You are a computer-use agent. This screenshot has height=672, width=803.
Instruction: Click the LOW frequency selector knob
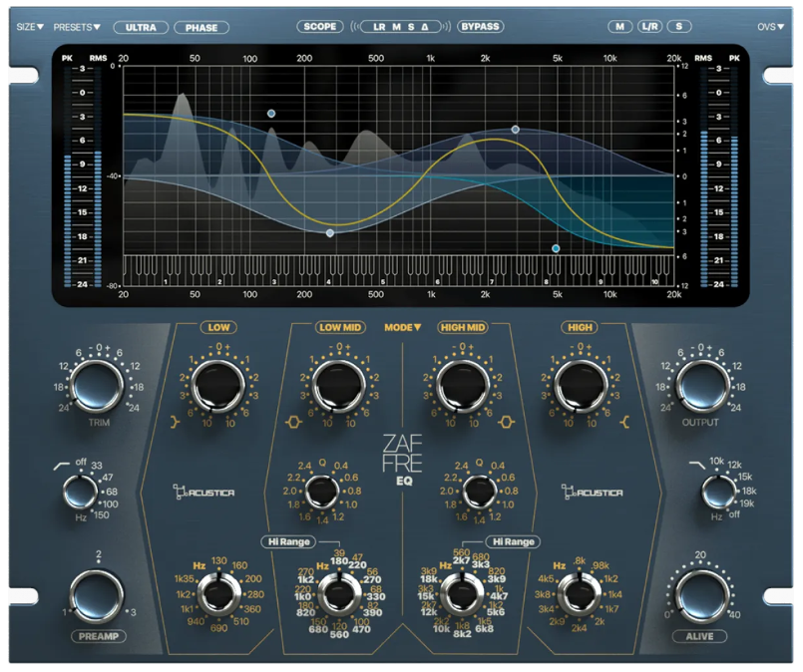click(219, 594)
